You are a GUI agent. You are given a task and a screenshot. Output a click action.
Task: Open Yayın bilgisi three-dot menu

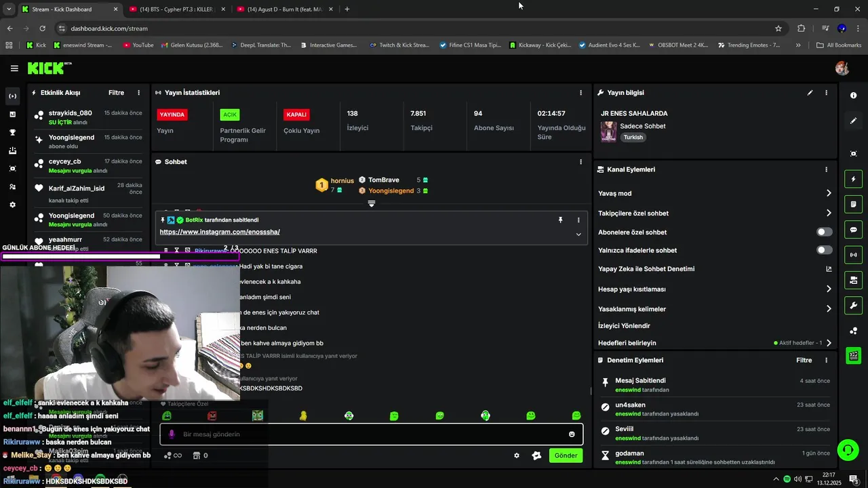tap(826, 93)
